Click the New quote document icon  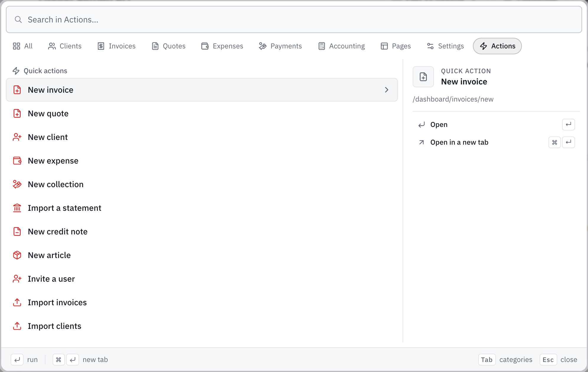[x=17, y=113]
